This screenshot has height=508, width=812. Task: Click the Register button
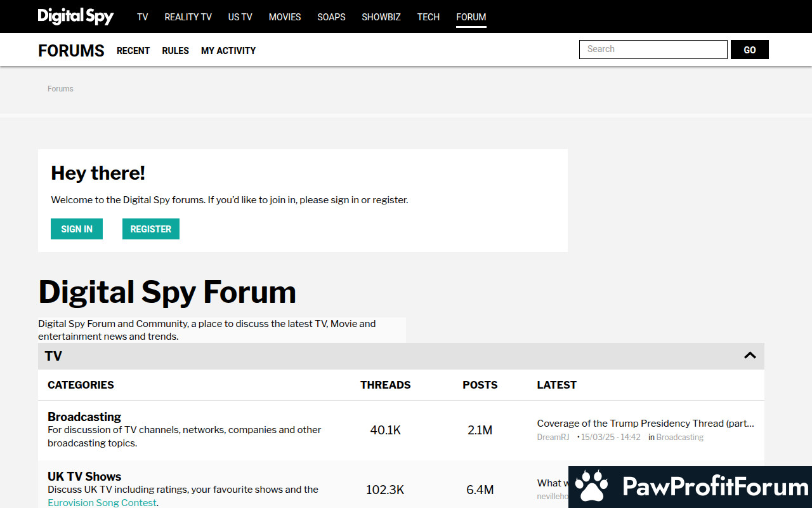pyautogui.click(x=151, y=229)
